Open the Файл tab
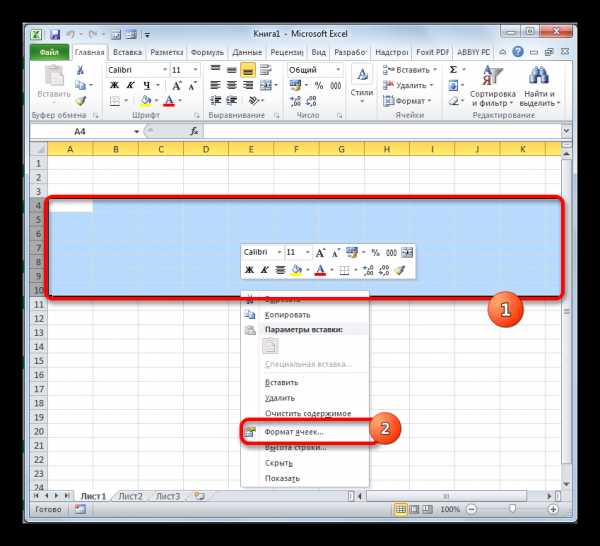Image resolution: width=600 pixels, height=546 pixels. [49, 52]
